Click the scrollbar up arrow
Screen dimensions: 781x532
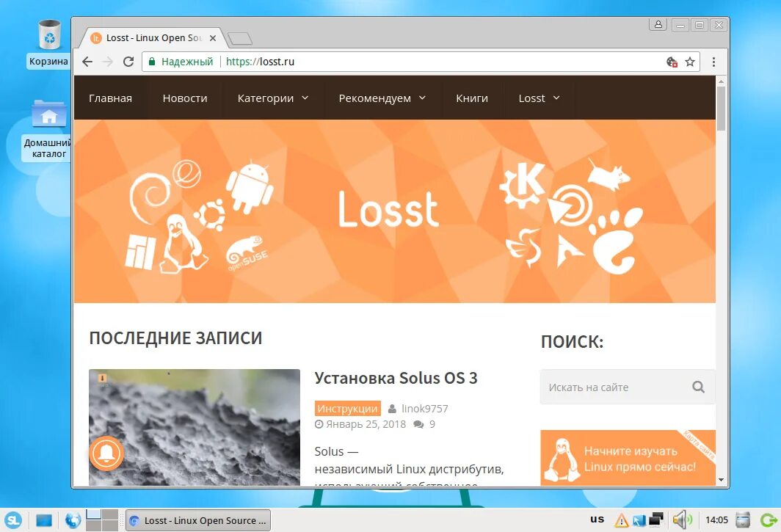click(x=722, y=81)
